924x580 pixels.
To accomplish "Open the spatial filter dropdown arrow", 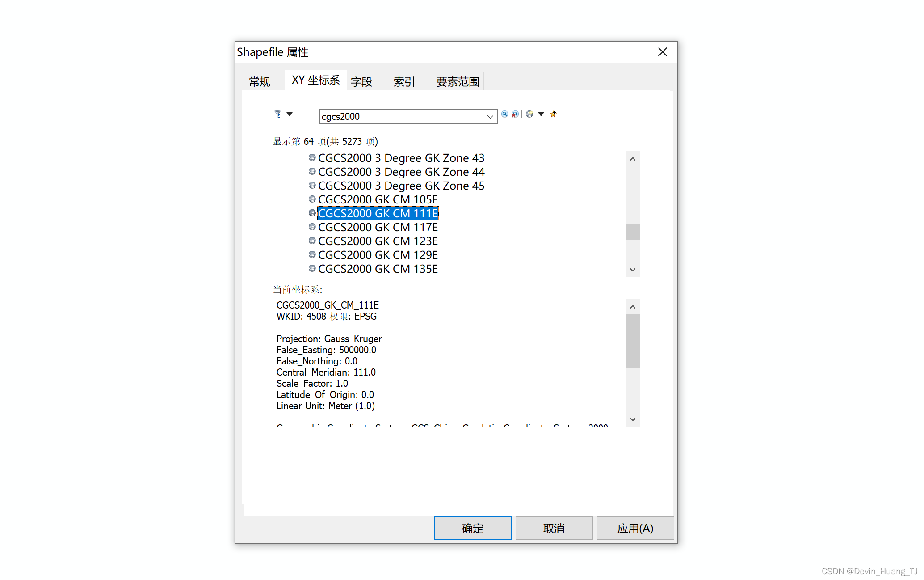I will click(x=290, y=114).
